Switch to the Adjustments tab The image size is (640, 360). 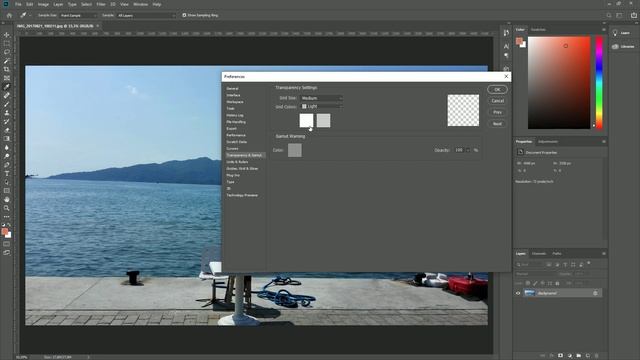click(548, 142)
